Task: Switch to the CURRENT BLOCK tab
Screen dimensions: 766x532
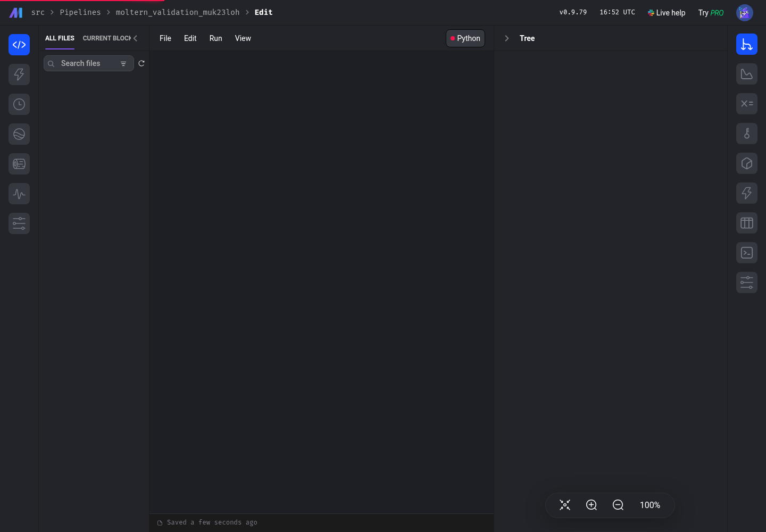Action: click(x=107, y=38)
